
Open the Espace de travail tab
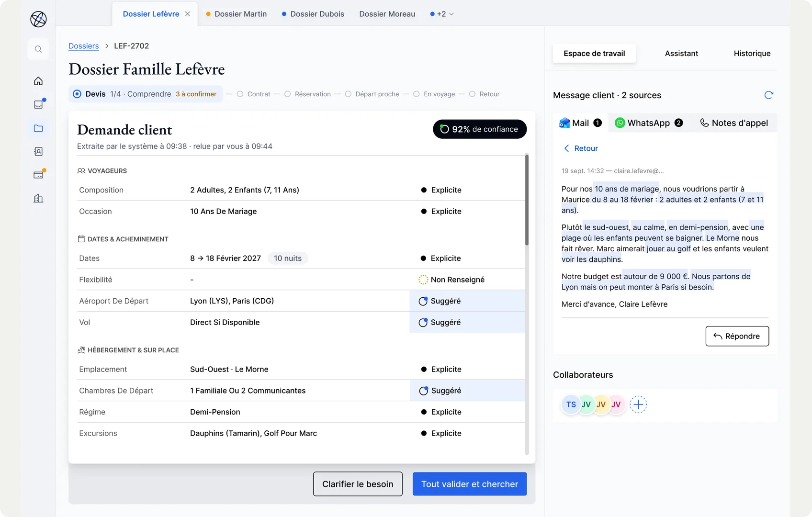pos(594,54)
